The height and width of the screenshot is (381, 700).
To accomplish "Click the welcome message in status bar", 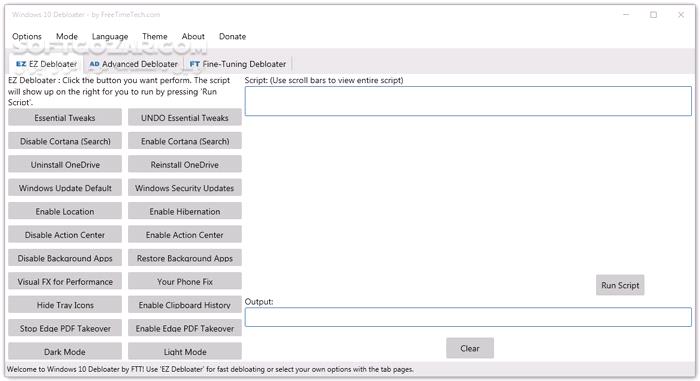I will pyautogui.click(x=210, y=369).
